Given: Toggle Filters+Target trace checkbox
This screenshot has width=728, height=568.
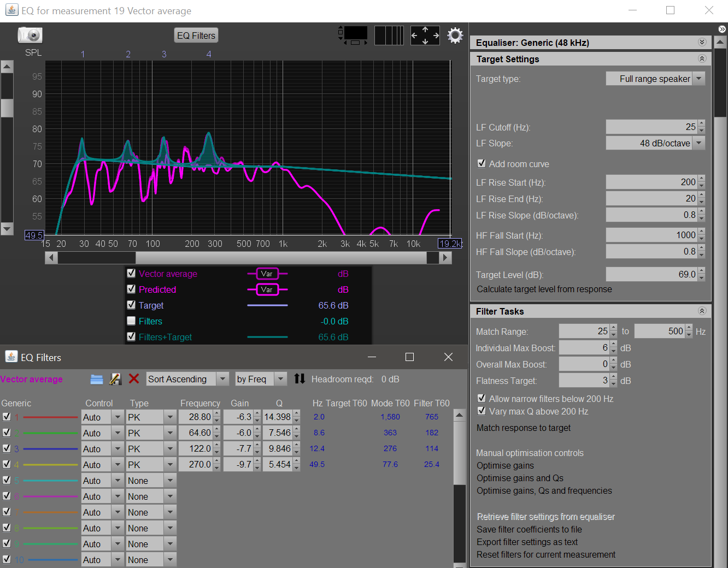Looking at the screenshot, I should (131, 336).
